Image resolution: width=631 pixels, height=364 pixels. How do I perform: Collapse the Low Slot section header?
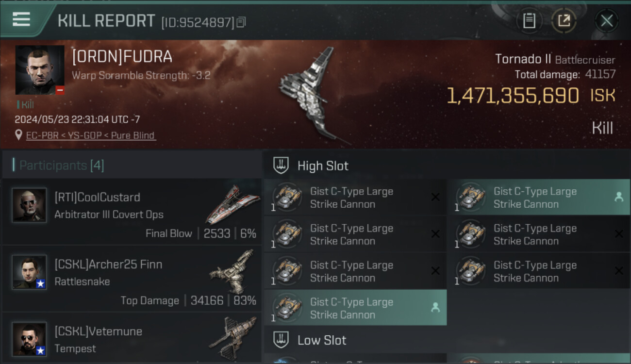click(x=447, y=340)
